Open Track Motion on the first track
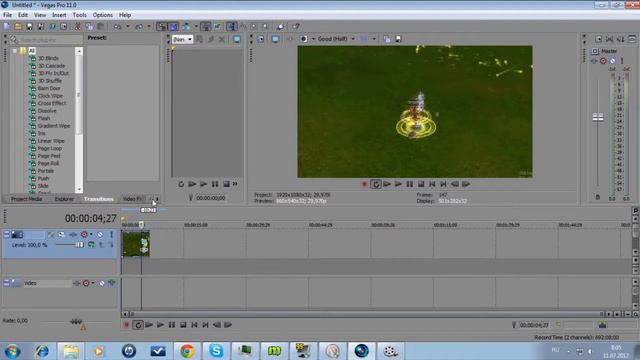640x360 pixels. pyautogui.click(x=62, y=235)
